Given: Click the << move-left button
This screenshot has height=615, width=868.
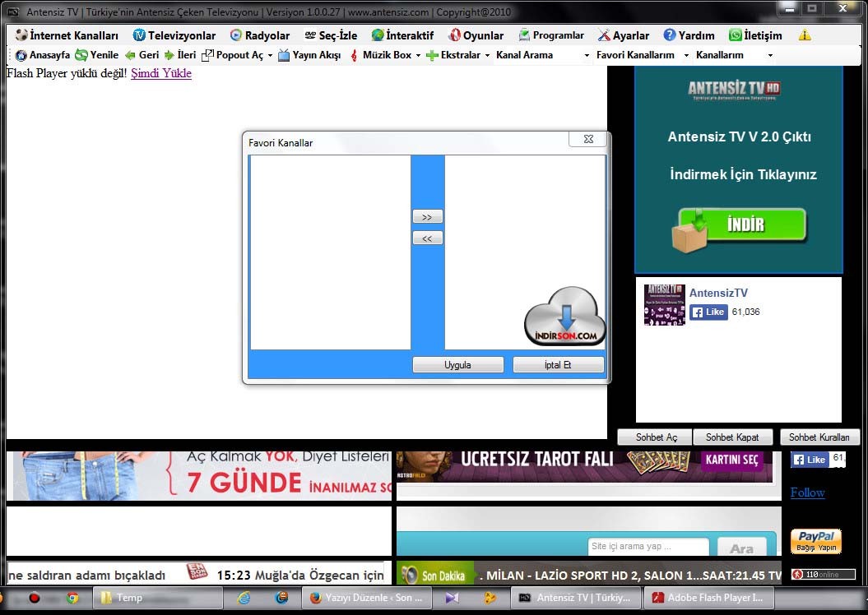Looking at the screenshot, I should coord(427,238).
